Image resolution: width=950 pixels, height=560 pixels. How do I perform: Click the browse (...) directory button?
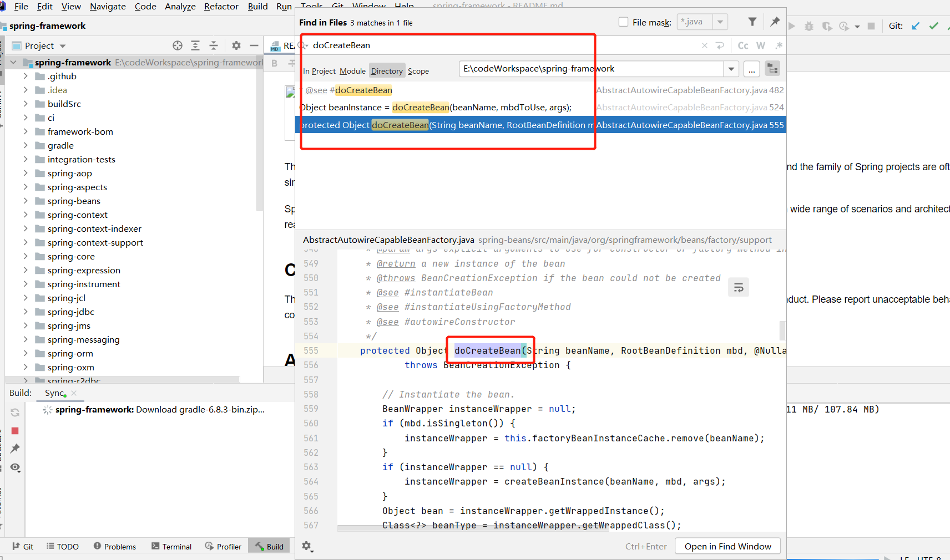click(x=751, y=69)
